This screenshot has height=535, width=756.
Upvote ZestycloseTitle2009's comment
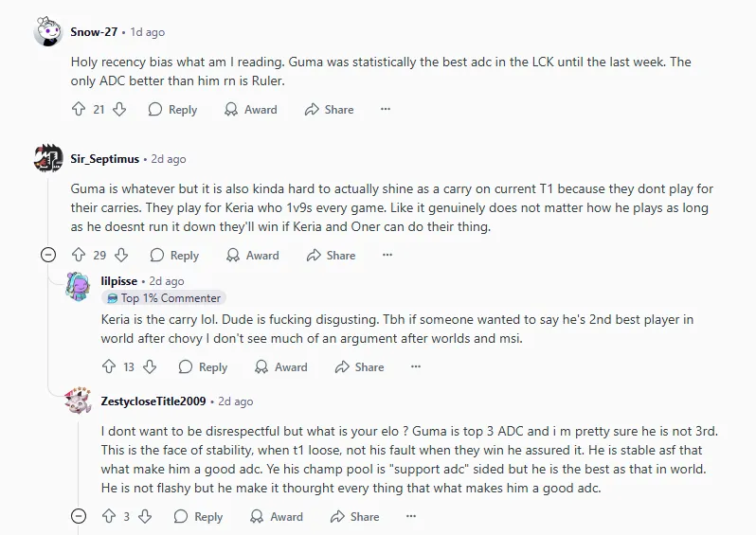(x=109, y=517)
